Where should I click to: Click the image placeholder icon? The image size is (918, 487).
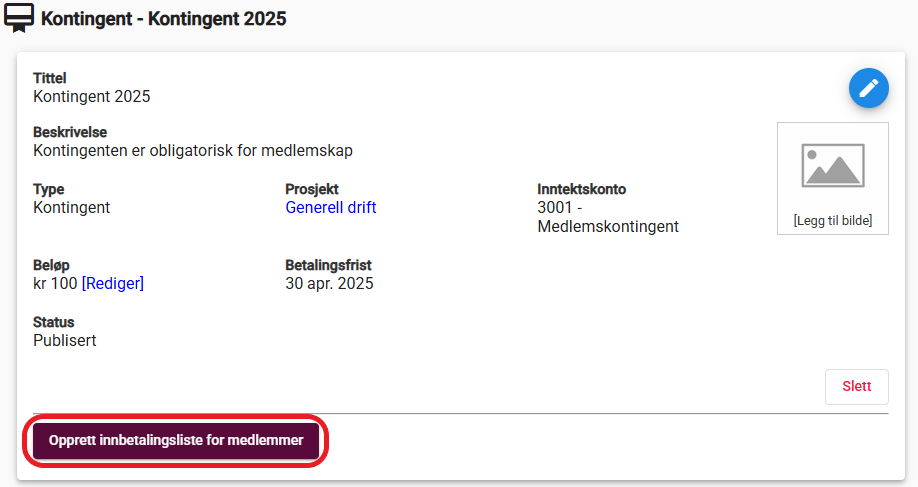(833, 166)
